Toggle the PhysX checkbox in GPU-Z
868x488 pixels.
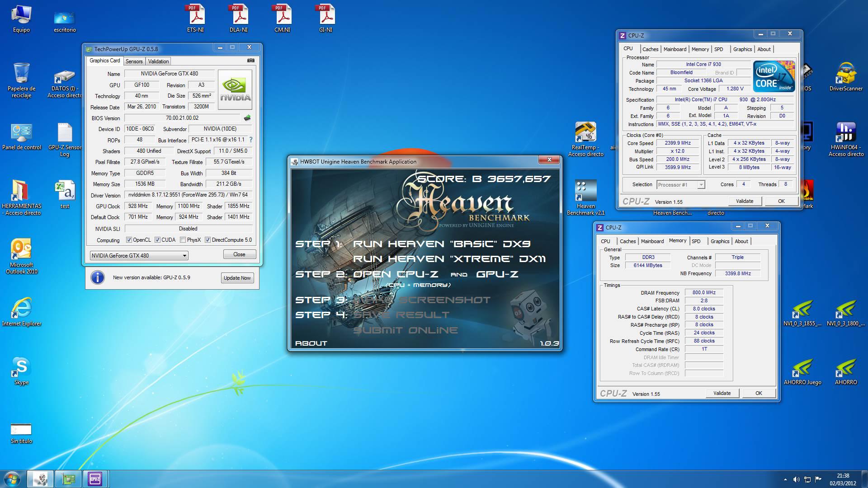click(x=183, y=240)
